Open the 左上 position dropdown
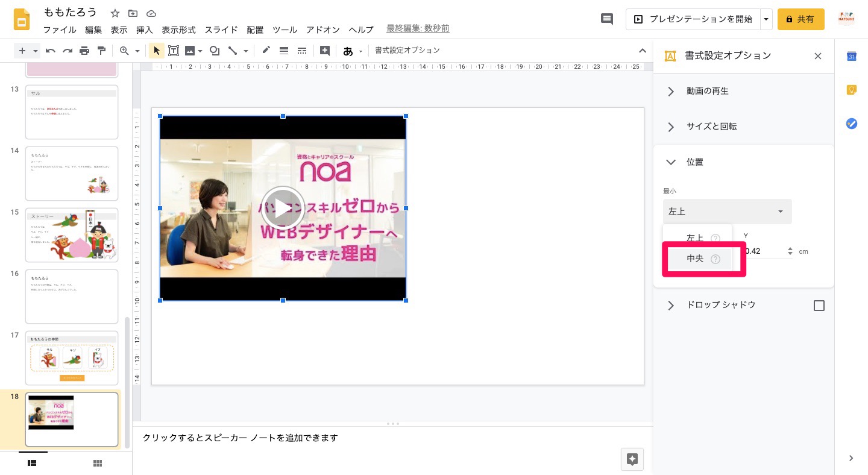The height and width of the screenshot is (475, 868). (727, 212)
